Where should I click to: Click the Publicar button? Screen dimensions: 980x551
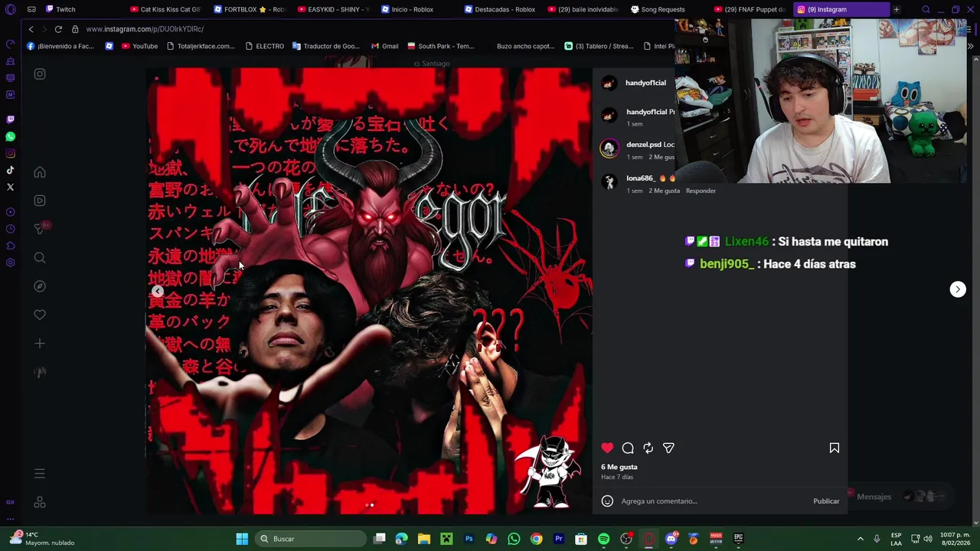826,501
